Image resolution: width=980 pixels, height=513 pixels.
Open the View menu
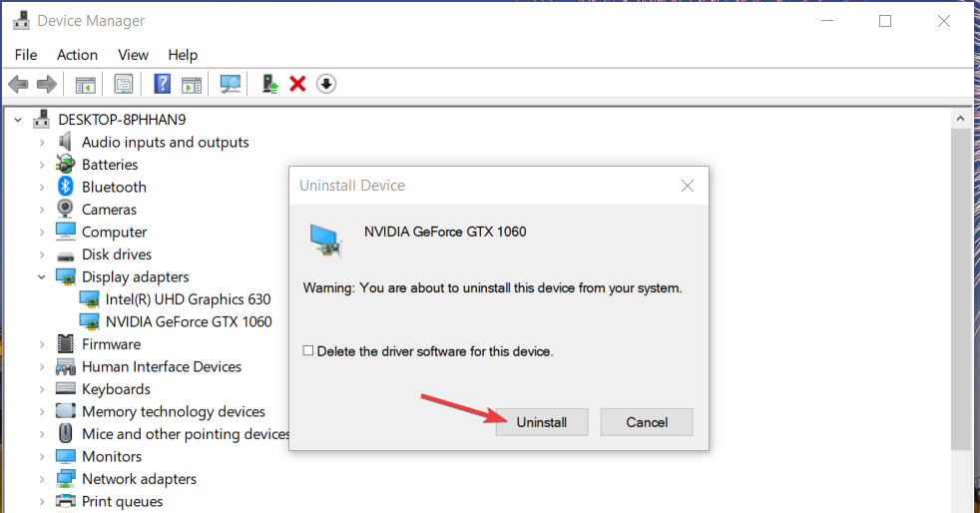133,55
